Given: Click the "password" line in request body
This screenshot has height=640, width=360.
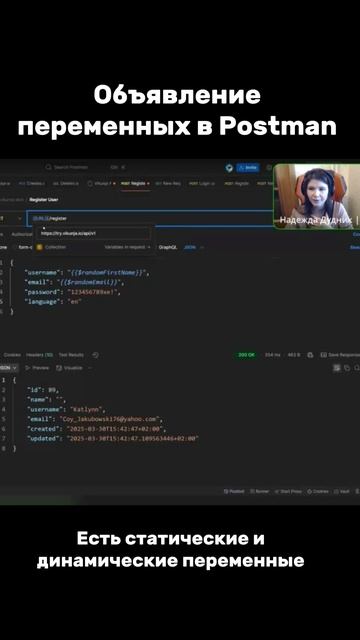Looking at the screenshot, I should click(73, 292).
